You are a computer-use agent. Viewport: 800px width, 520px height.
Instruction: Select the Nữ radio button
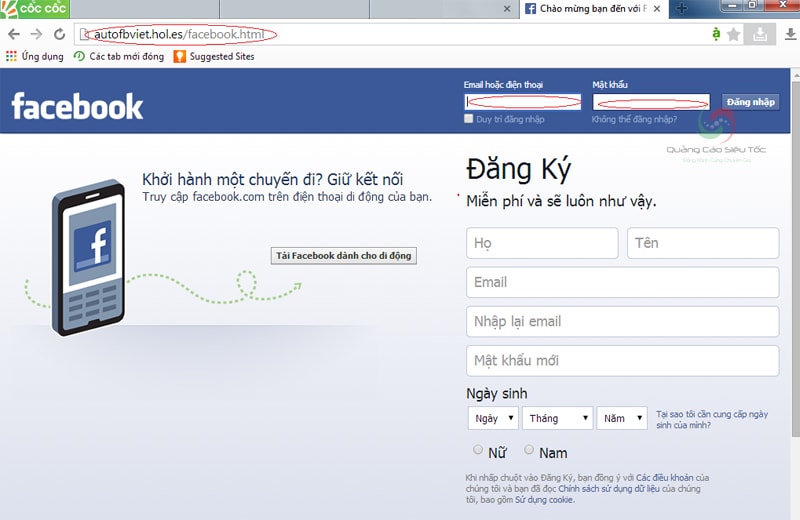click(478, 450)
